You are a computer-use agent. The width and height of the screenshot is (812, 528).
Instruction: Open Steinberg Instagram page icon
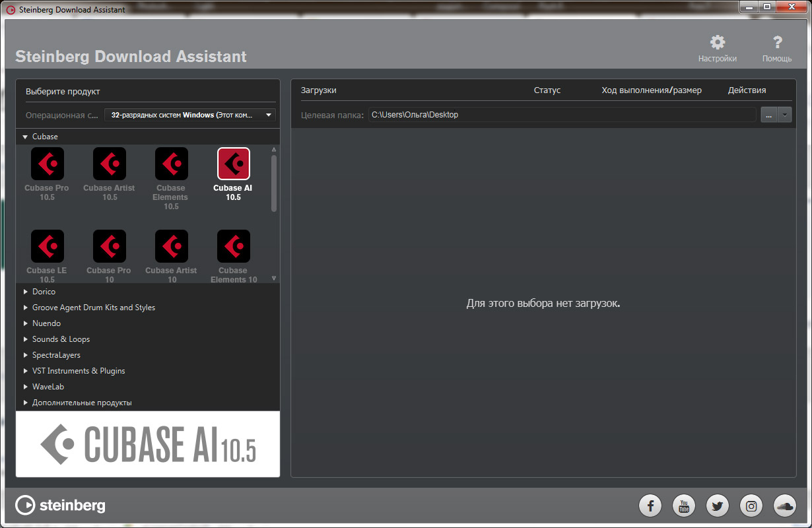click(751, 506)
